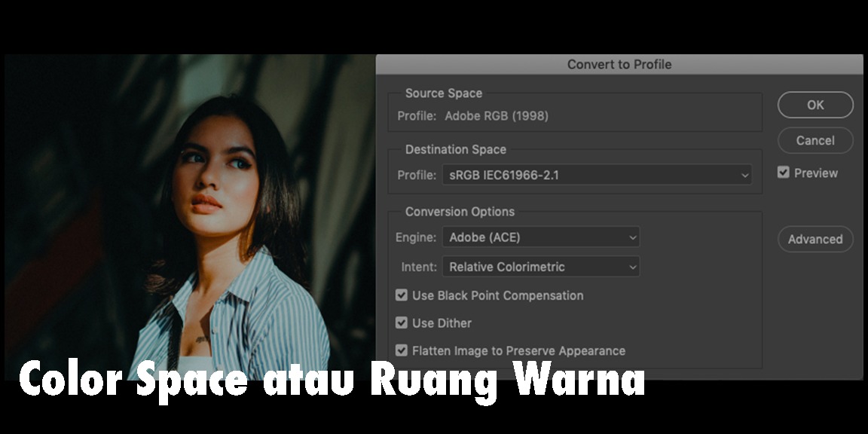Viewport: 868px width, 434px height.
Task: Click the Destination Space group label
Action: pos(456,149)
